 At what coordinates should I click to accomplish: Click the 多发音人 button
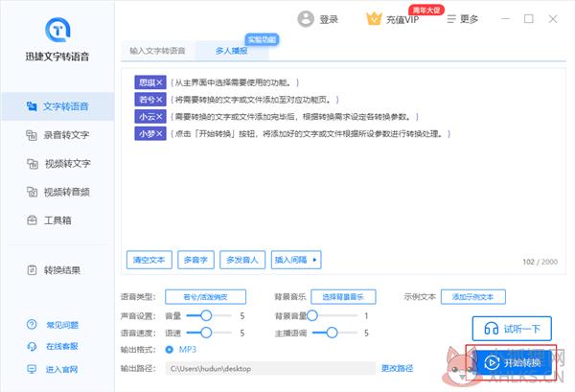(x=242, y=260)
